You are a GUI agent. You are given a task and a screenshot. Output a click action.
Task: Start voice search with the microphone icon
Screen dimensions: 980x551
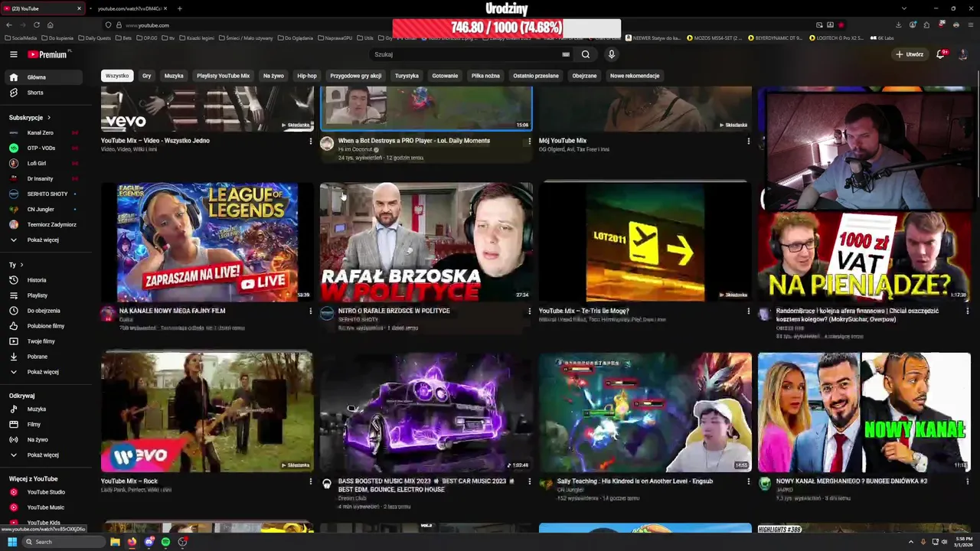coord(611,54)
